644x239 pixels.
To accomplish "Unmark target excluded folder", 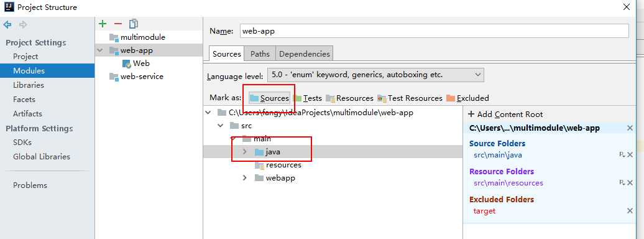I will click(x=630, y=210).
